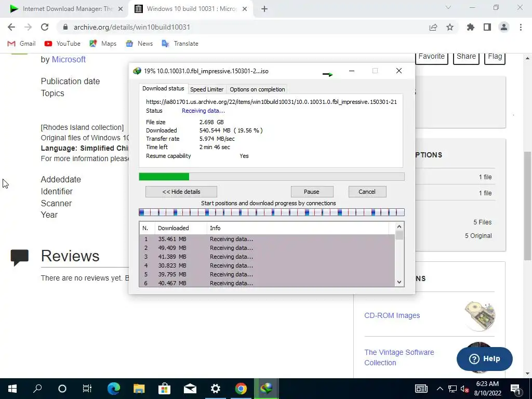Open Settings gear in the taskbar
Screen dimensions: 532x399
pyautogui.click(x=216, y=389)
